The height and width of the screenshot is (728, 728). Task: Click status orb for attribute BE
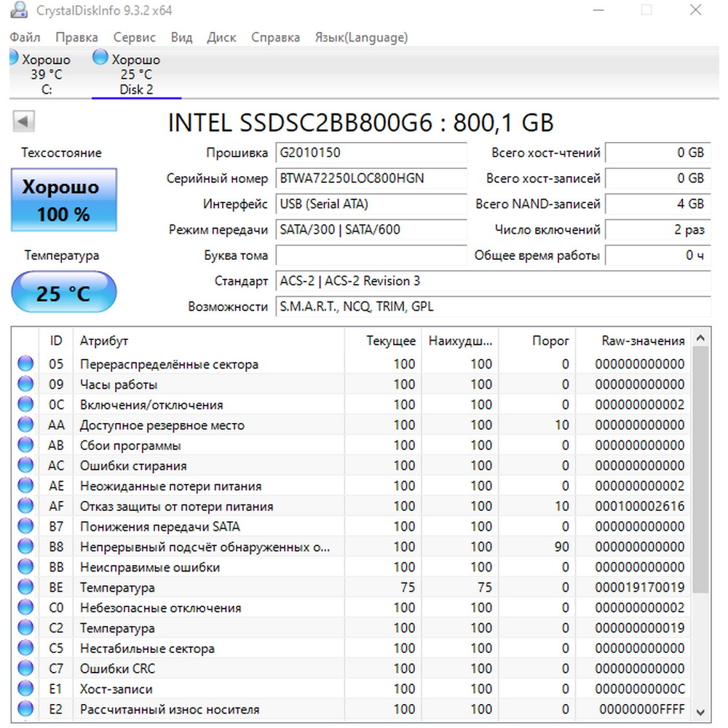tap(25, 587)
